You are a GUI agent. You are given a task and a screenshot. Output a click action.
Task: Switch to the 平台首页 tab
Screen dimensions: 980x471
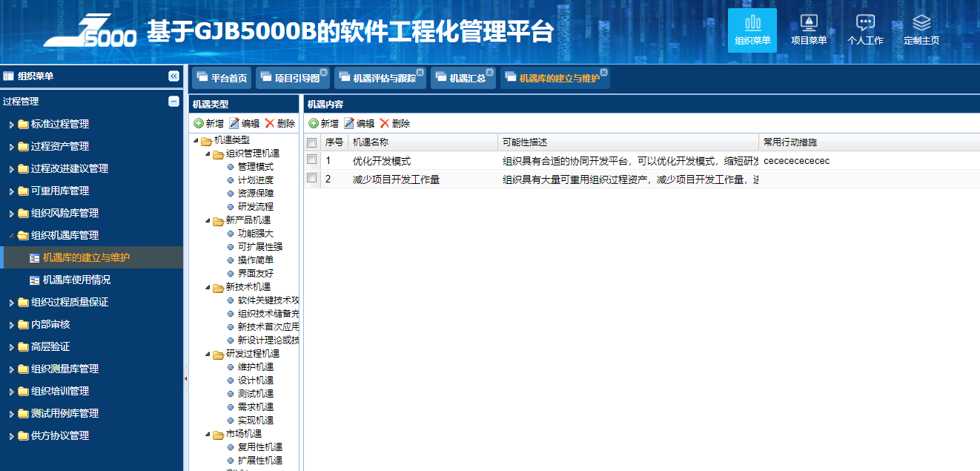point(221,76)
